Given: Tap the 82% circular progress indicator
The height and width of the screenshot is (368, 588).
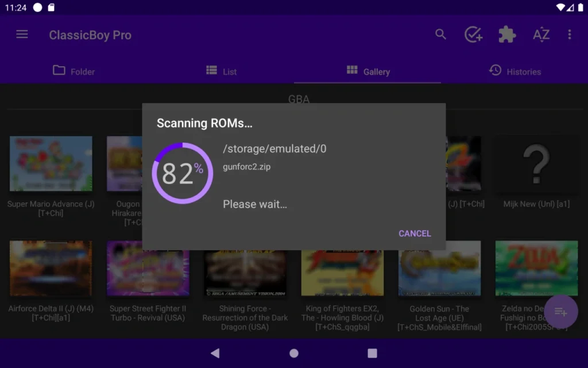Looking at the screenshot, I should pos(182,173).
